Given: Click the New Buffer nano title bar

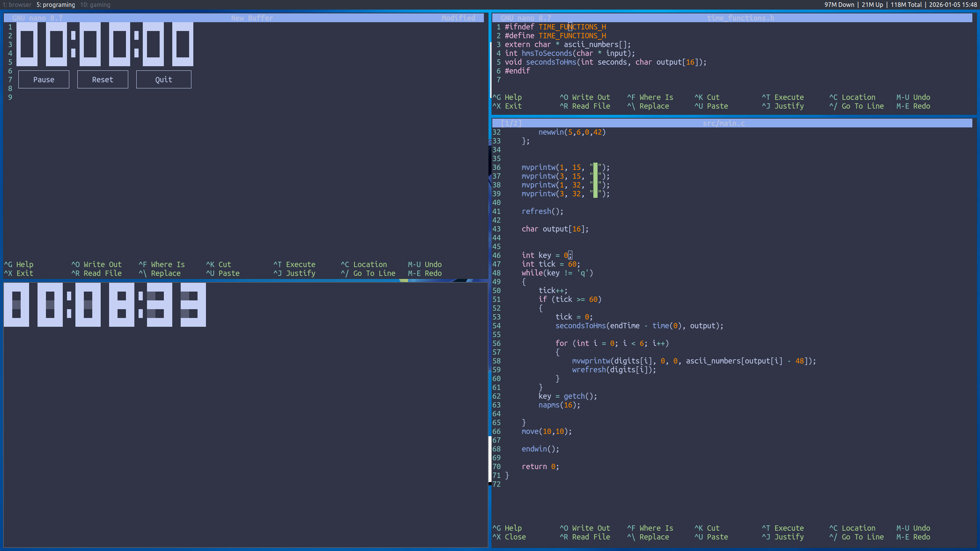Looking at the screenshot, I should (252, 18).
